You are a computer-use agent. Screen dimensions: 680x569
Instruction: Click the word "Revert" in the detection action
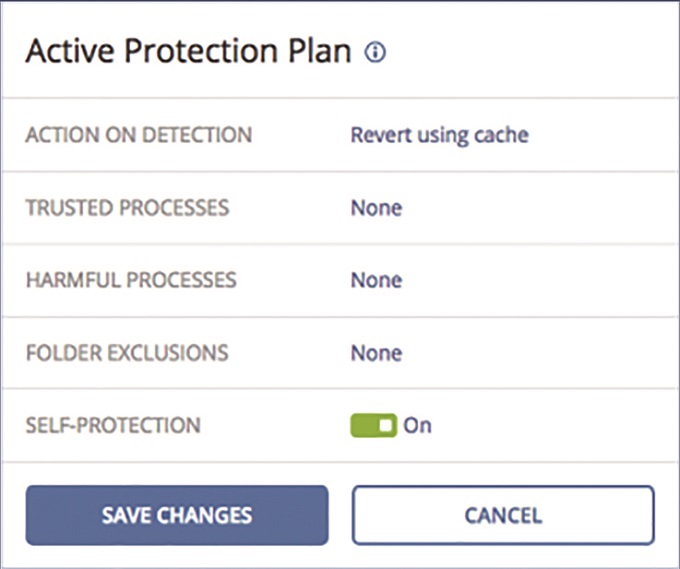click(x=381, y=135)
